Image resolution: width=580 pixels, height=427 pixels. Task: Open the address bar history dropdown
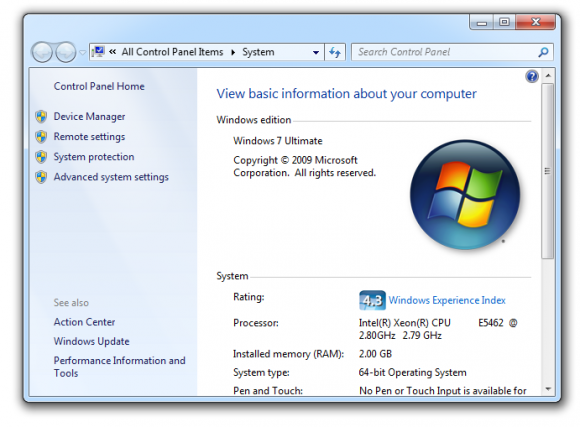pos(316,53)
